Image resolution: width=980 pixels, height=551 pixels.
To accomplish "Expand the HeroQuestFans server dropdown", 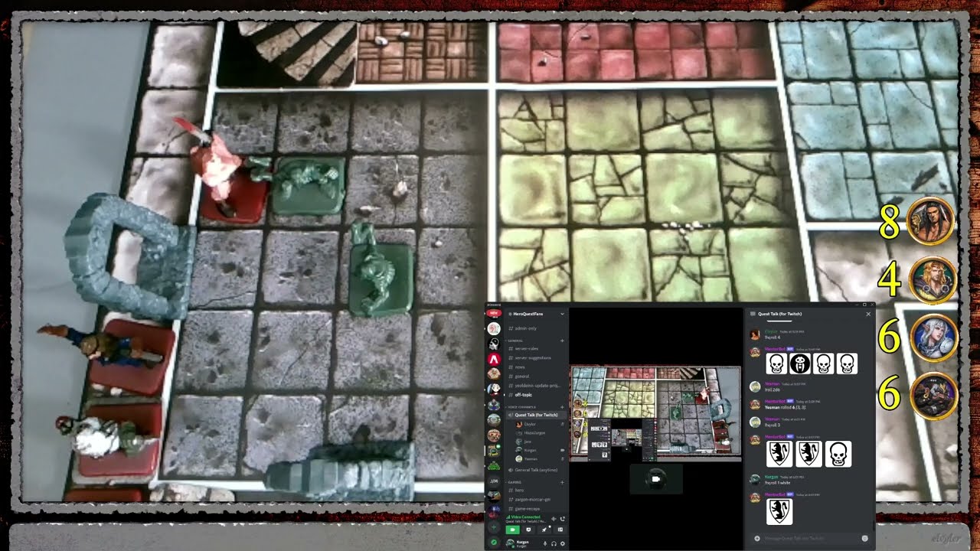I will tap(562, 314).
